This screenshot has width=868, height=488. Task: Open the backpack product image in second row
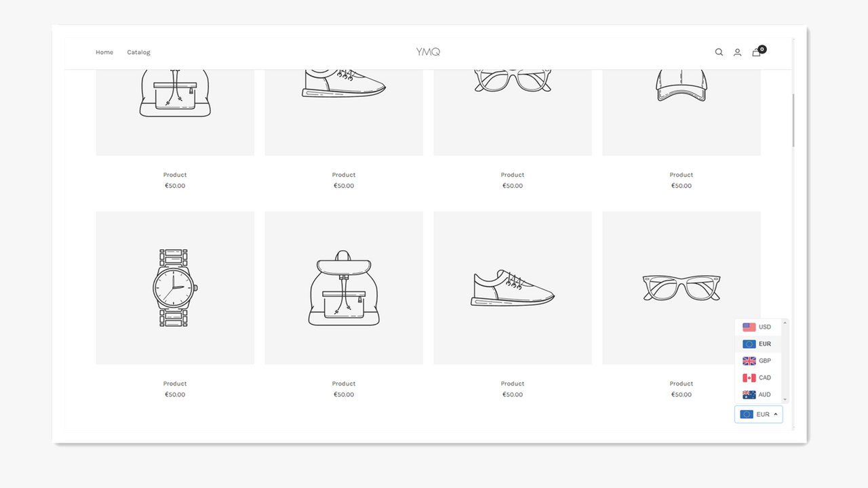pyautogui.click(x=344, y=288)
